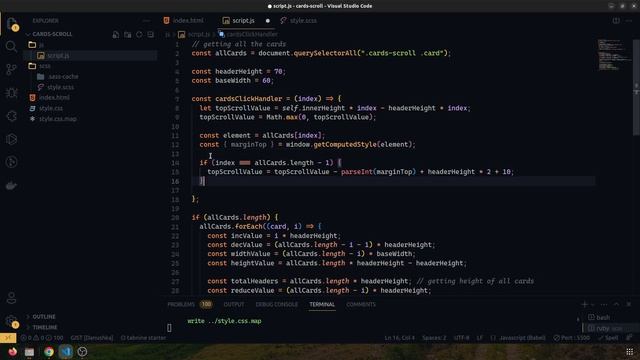Open the Extensions view
The image size is (640, 360).
[x=11, y=116]
